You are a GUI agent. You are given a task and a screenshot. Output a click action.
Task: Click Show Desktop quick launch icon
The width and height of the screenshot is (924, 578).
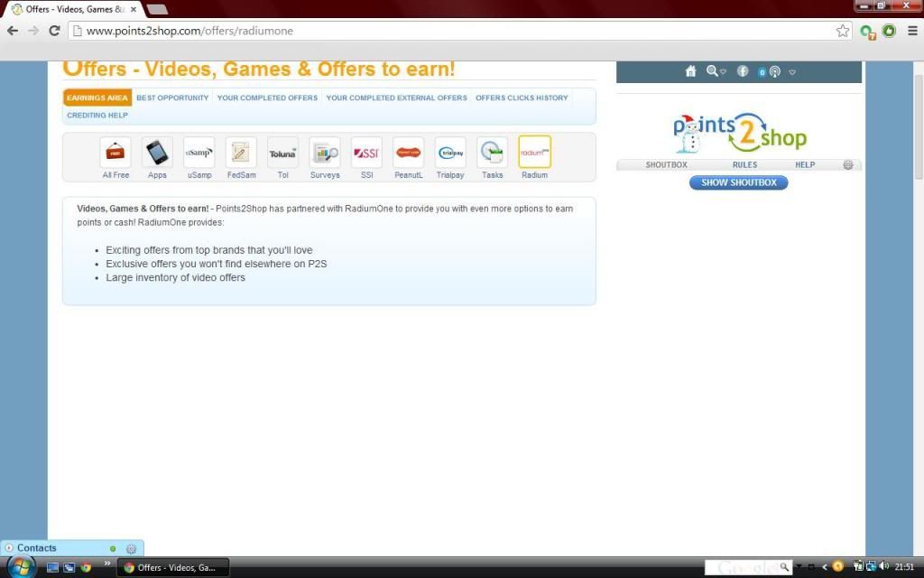click(52, 567)
